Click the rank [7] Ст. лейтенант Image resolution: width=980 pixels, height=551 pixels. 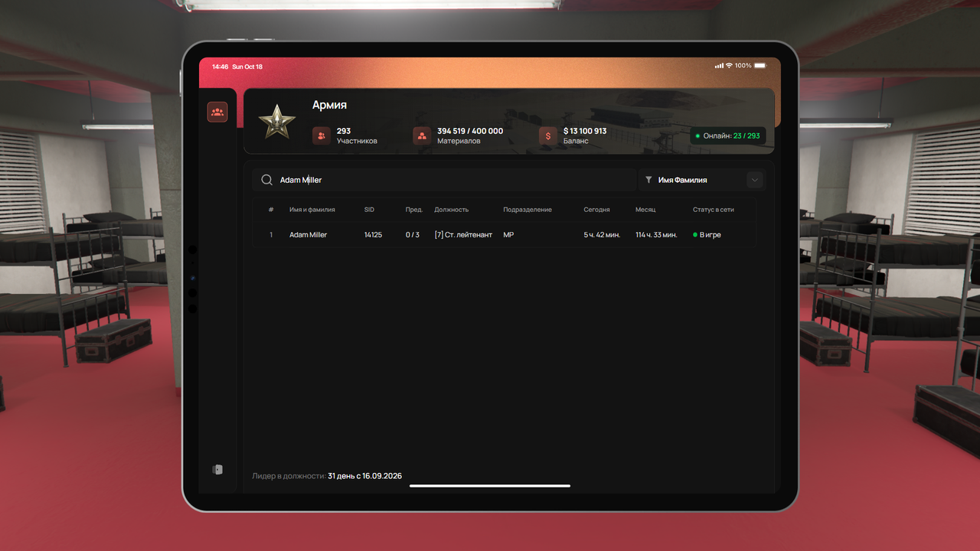[463, 235]
